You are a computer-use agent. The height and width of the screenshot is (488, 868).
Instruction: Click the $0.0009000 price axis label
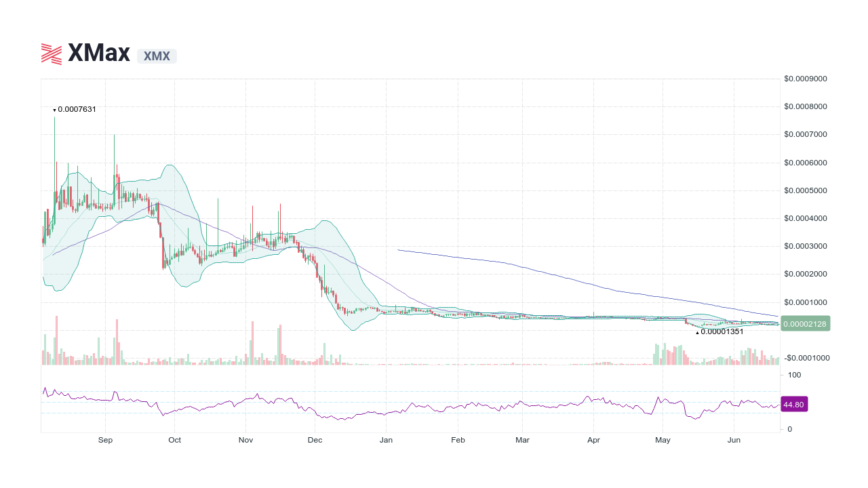(x=804, y=78)
